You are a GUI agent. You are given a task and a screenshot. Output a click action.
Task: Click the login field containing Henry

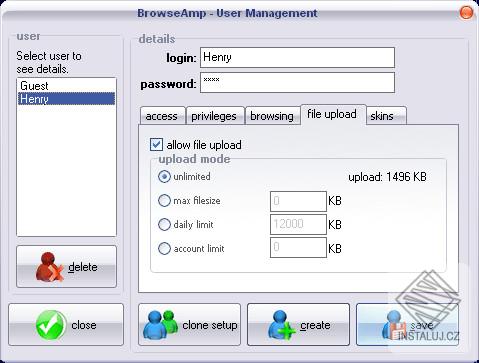tap(297, 57)
